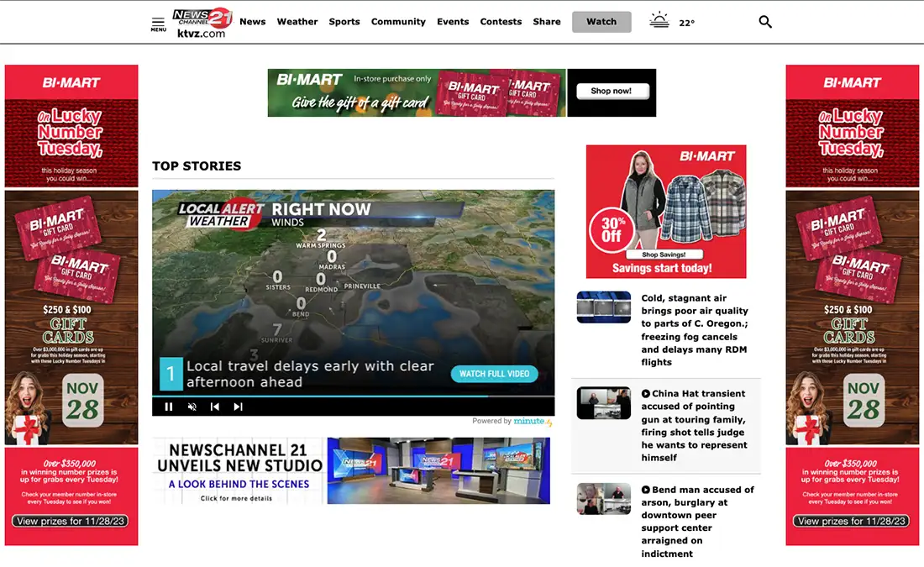Open the hamburger MENU icon
The height and width of the screenshot is (567, 924).
[x=158, y=24]
